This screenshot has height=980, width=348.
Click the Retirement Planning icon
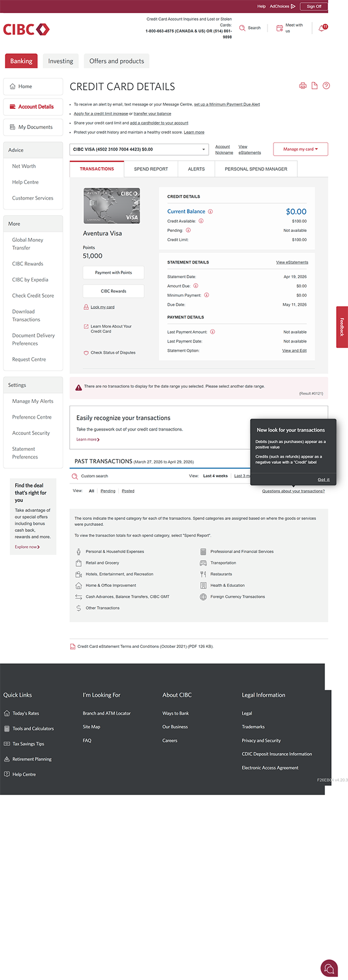[7, 759]
